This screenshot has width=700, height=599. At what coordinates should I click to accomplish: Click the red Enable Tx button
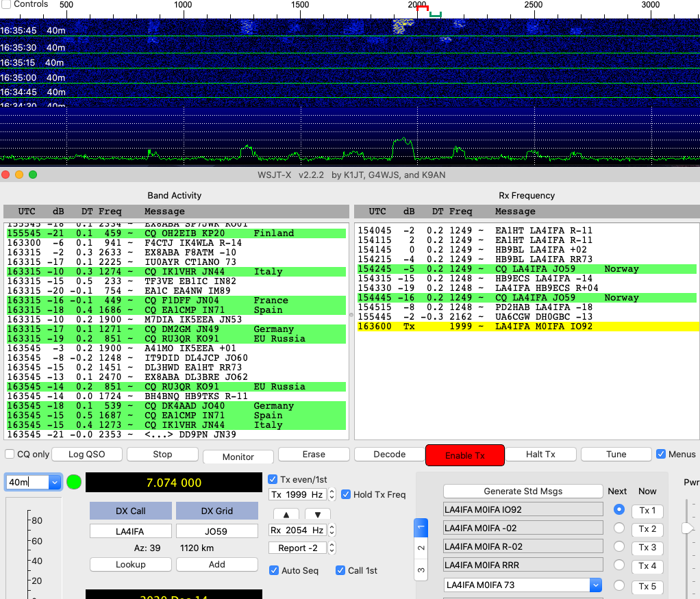tap(464, 455)
